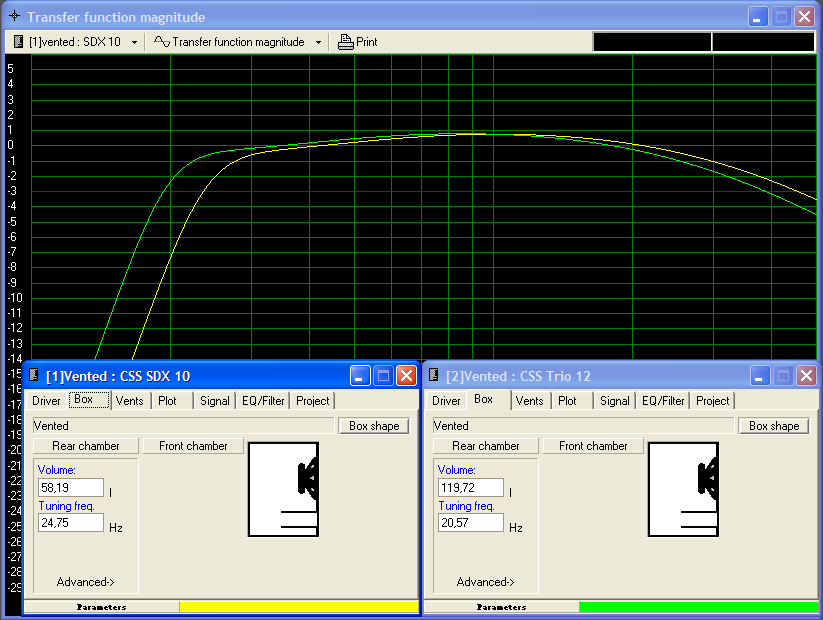Click Front chamber button in CSS Trio 12 window
This screenshot has width=823, height=620.
(593, 446)
